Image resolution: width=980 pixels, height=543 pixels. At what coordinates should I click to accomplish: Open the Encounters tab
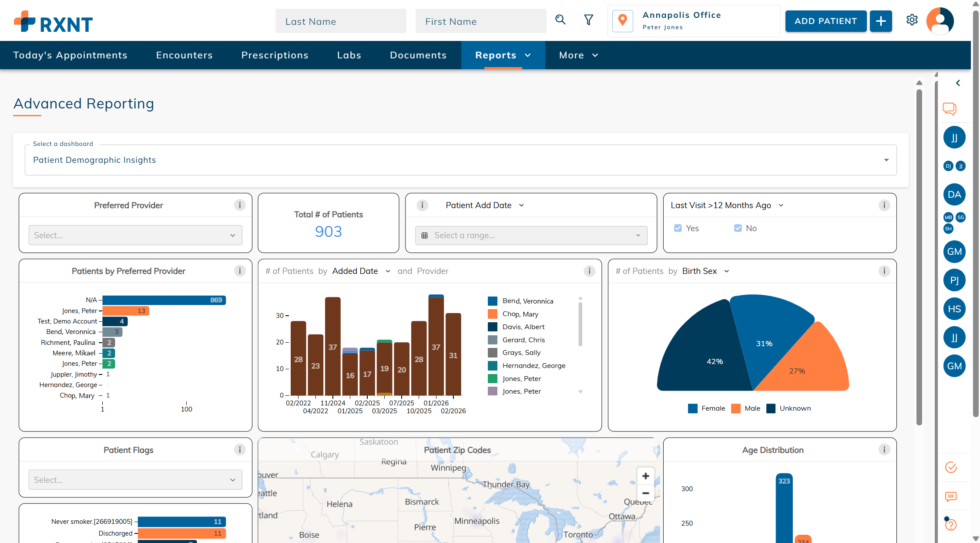184,55
